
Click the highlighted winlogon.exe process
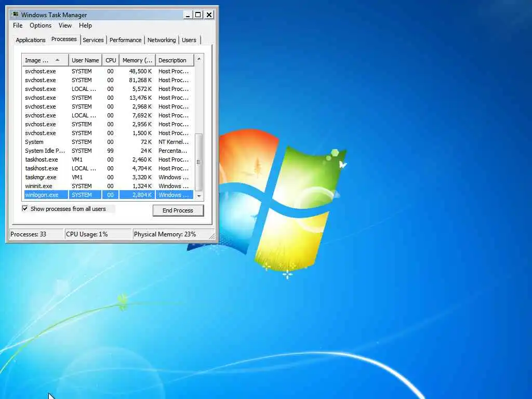click(109, 195)
